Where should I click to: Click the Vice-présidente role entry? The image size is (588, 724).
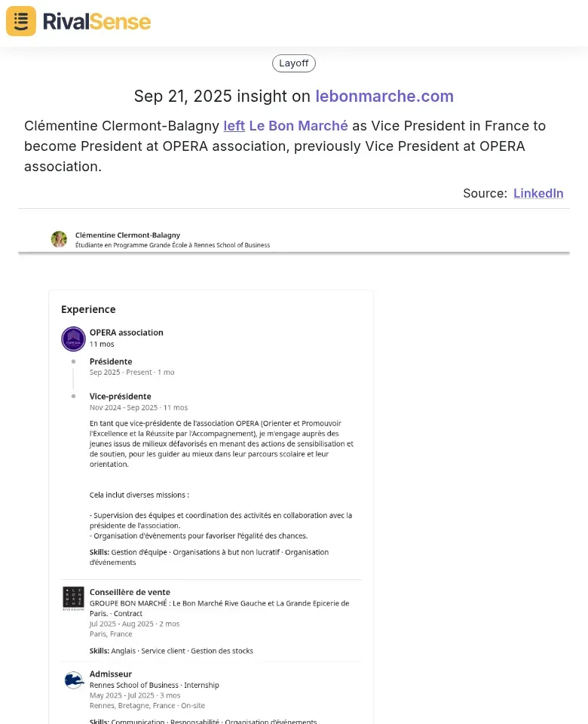[121, 396]
